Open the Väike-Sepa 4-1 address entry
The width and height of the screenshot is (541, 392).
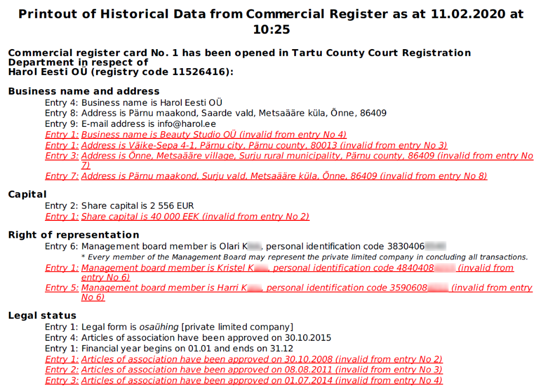coord(246,145)
